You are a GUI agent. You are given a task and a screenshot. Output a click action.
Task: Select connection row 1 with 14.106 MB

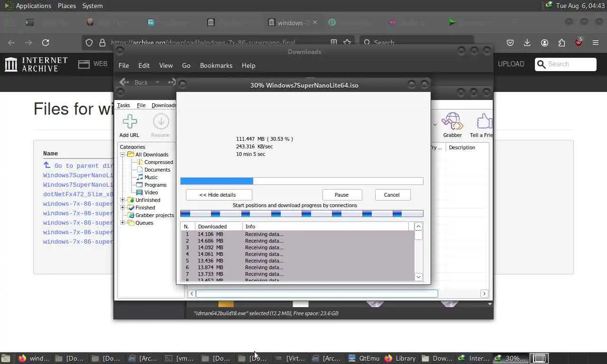[298, 234]
